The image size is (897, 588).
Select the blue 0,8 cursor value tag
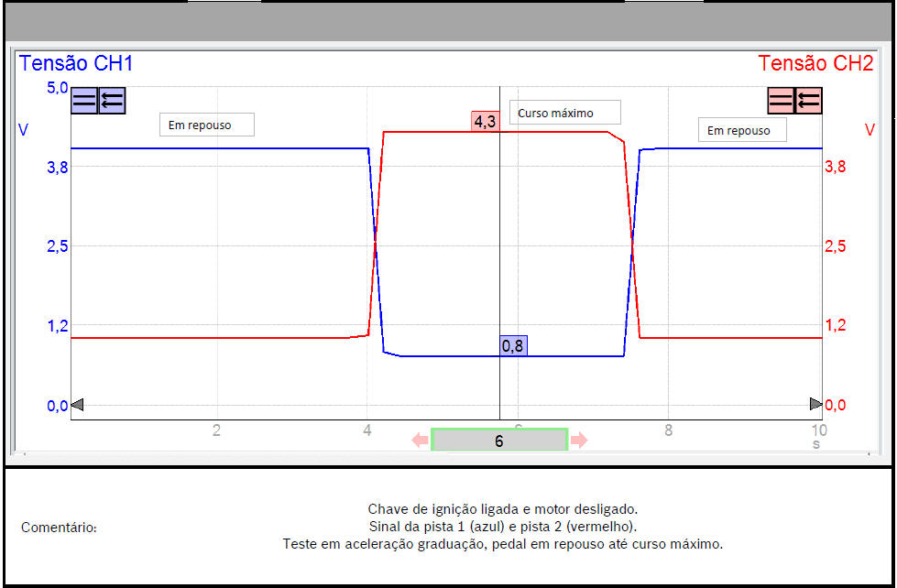pos(513,345)
